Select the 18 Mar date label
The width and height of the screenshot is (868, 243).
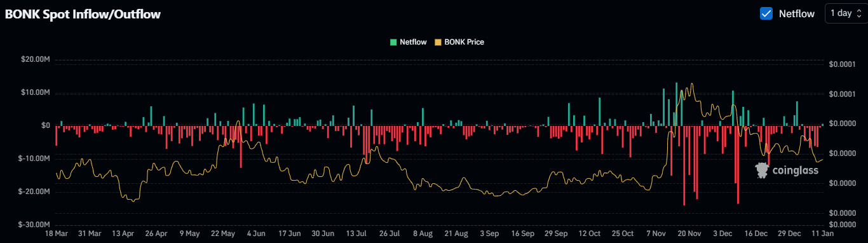[57, 233]
